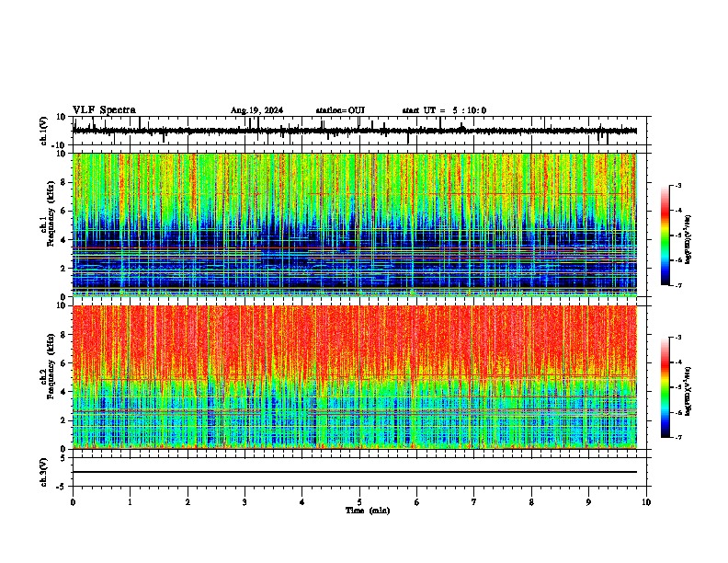
Task: Click the time axis tick label '5'
Action: pos(359,502)
